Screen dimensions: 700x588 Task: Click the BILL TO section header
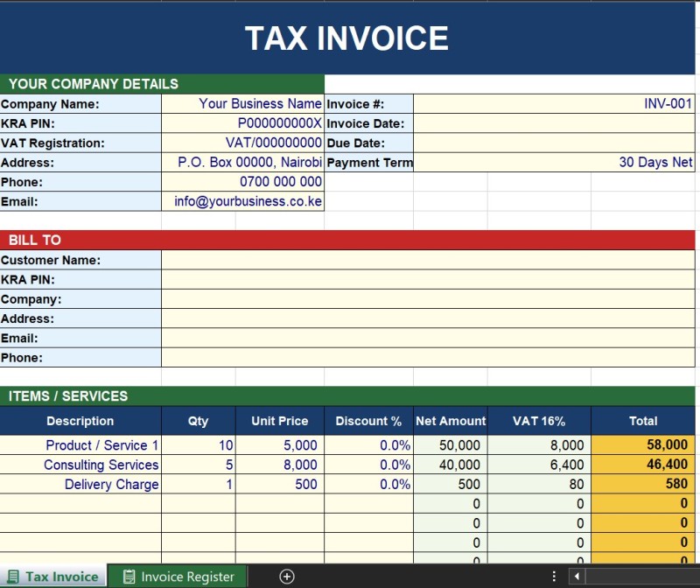click(347, 241)
